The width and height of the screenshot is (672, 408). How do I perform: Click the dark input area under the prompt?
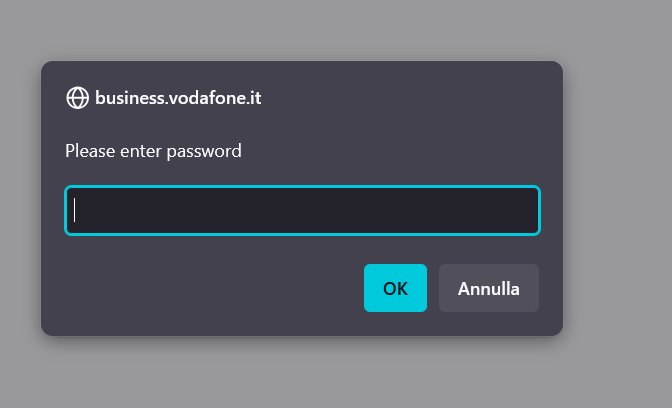[x=302, y=210]
